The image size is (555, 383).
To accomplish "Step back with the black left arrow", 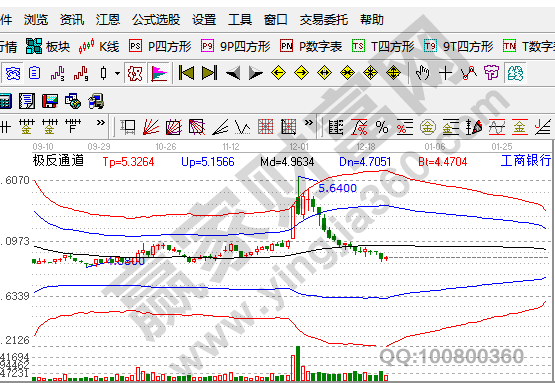I will pos(233,73).
